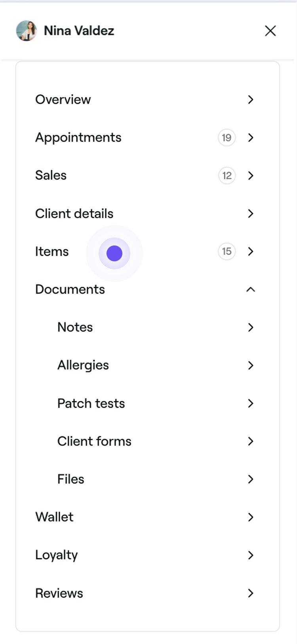Open Notes under Documents

click(75, 327)
